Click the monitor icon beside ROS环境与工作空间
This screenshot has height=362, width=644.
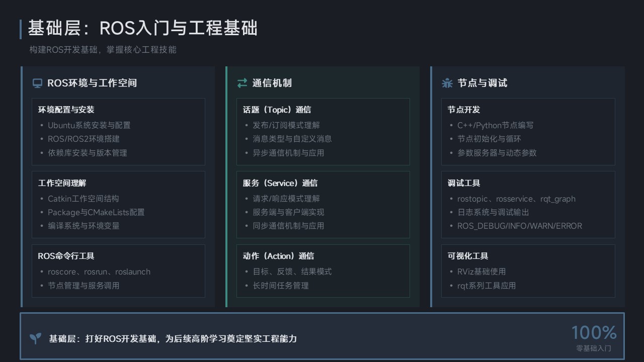coord(37,83)
